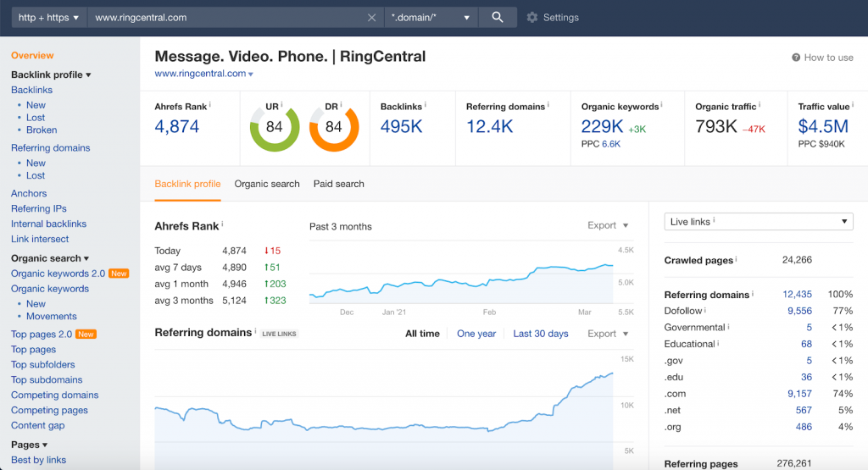Click the 9,556 Dofollow domains link
Screen dimensions: 868x470
point(798,311)
